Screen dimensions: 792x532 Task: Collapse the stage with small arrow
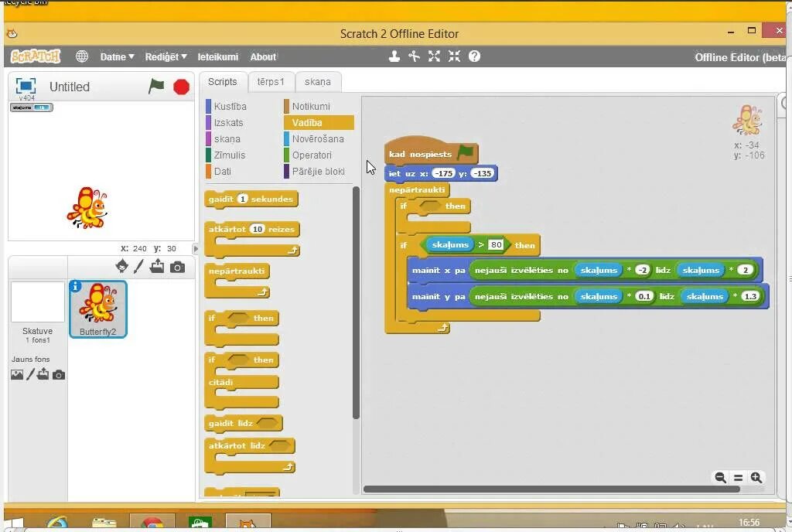(x=196, y=248)
